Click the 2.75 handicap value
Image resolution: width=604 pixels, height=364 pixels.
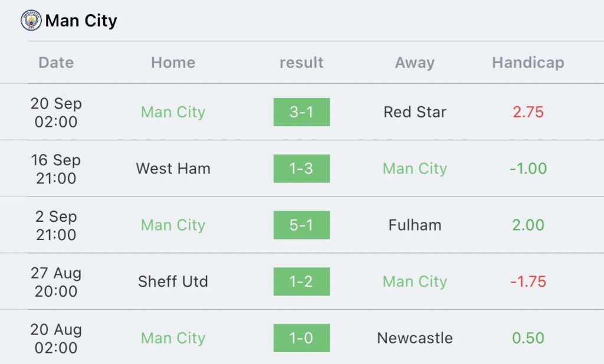pyautogui.click(x=528, y=112)
